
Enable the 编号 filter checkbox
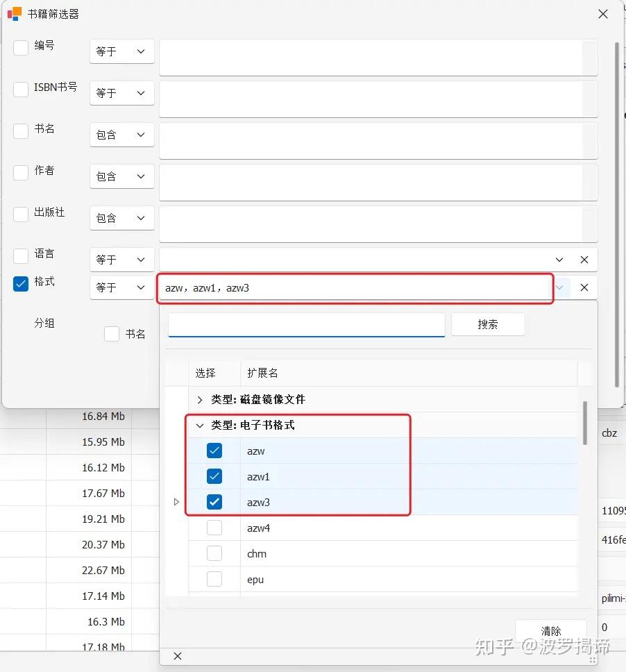point(20,48)
